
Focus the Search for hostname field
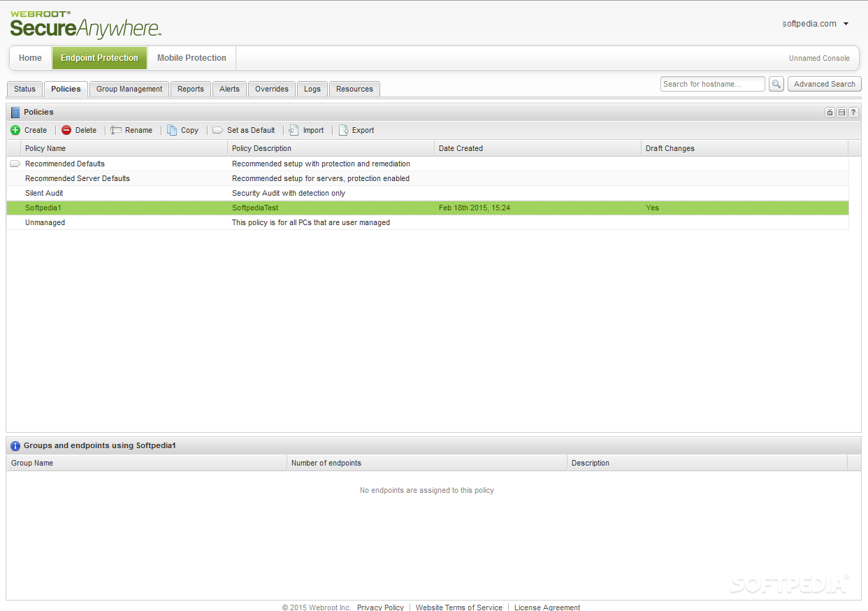[x=713, y=84]
